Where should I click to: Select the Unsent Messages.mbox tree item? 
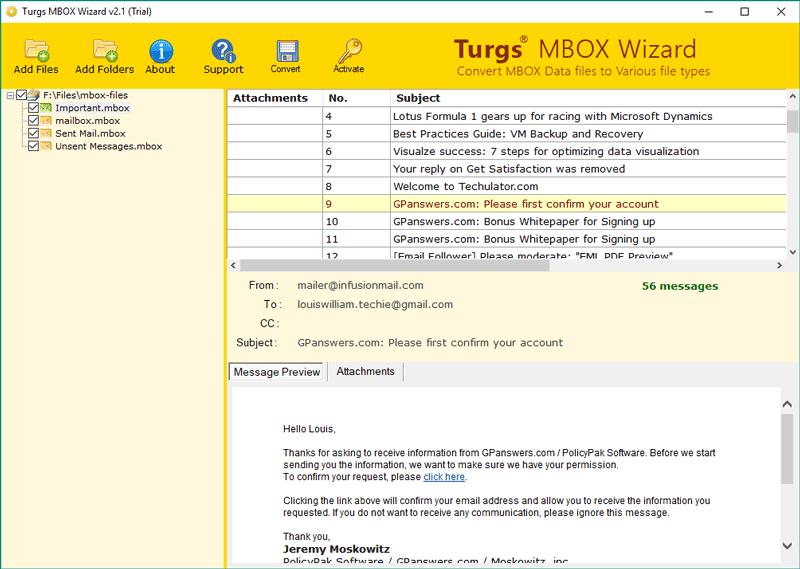pos(109,146)
